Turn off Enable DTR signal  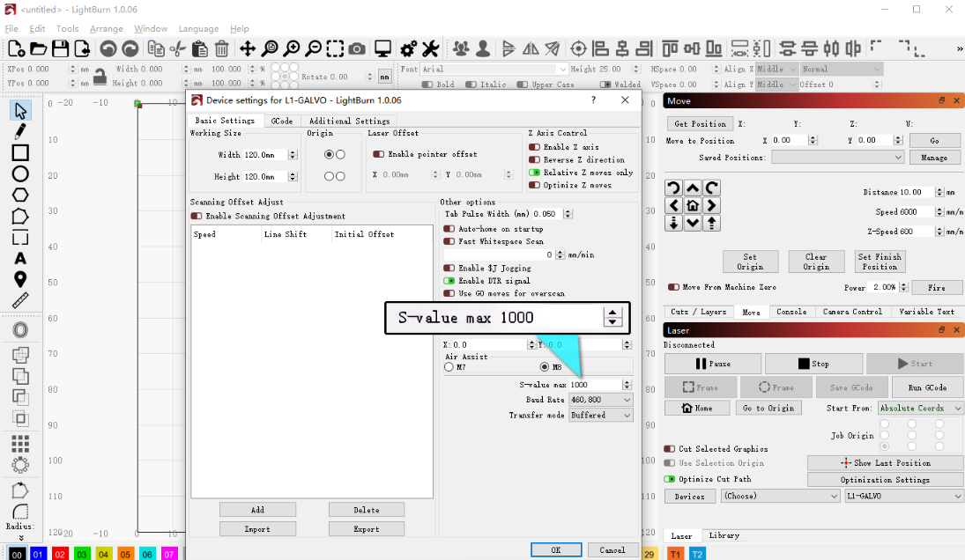pyautogui.click(x=449, y=281)
